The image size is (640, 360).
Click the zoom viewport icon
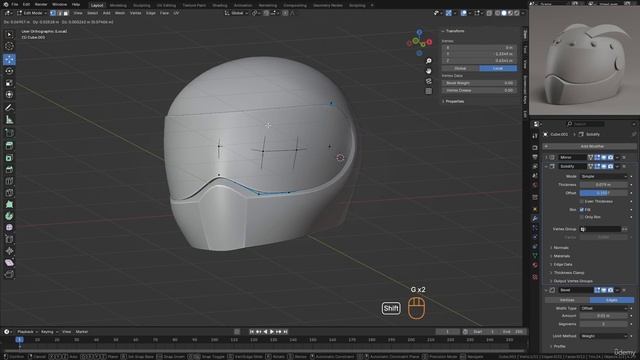(x=429, y=61)
